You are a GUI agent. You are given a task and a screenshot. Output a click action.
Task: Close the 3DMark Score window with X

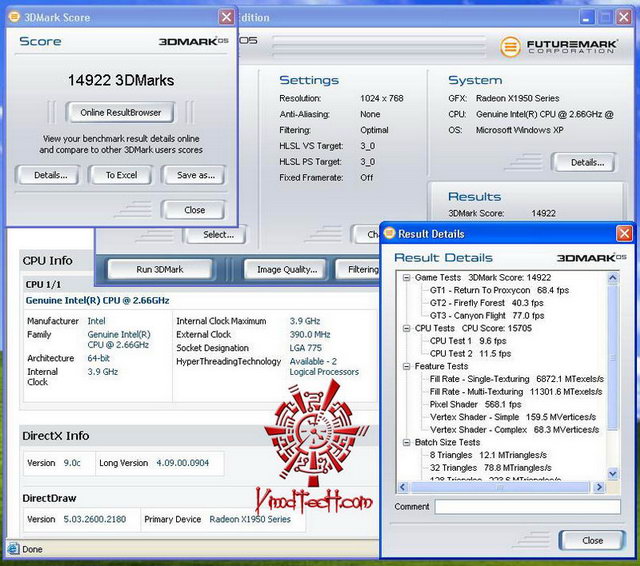(x=226, y=18)
